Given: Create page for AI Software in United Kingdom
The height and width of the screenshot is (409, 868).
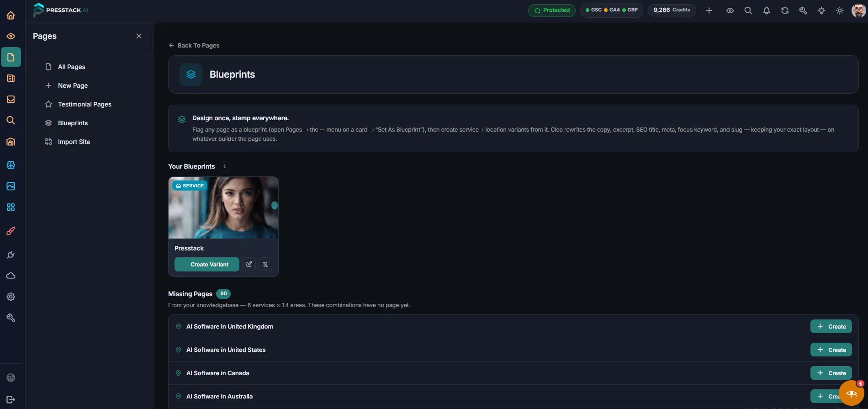Looking at the screenshot, I should tap(831, 326).
